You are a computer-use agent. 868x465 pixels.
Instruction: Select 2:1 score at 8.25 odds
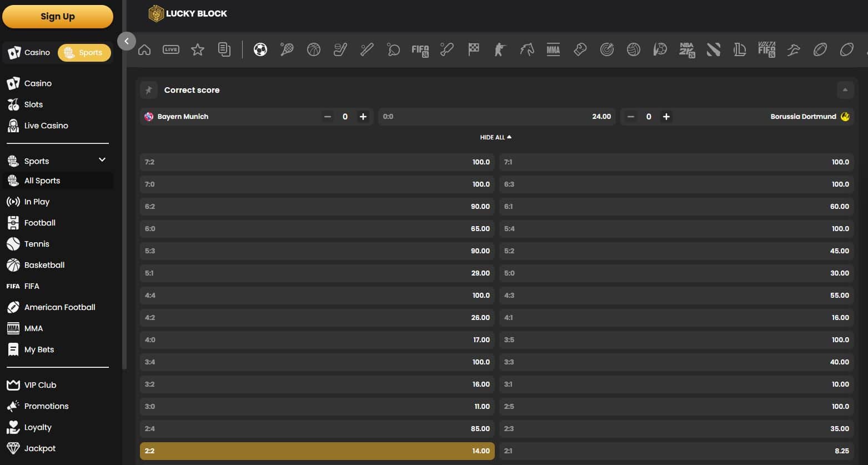[676, 451]
